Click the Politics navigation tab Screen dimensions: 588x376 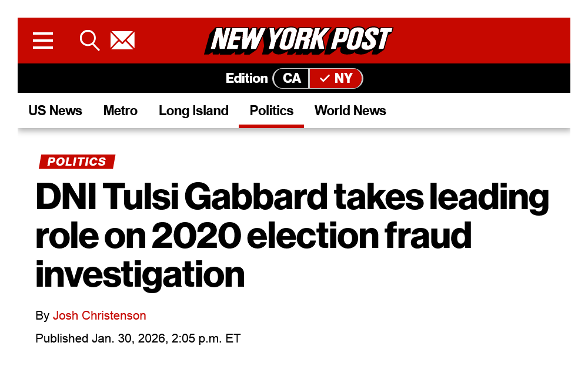272,110
